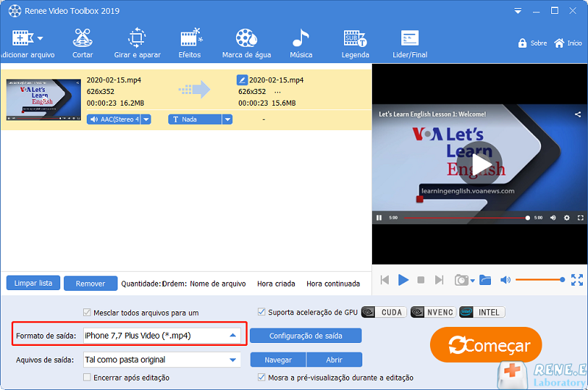Select the source video thumbnail

[43, 100]
